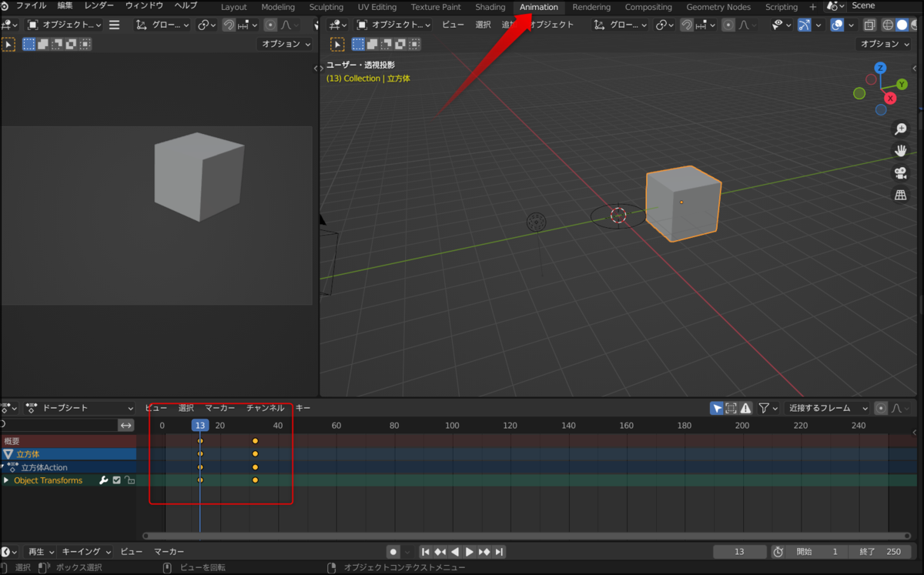Click the Pan hand gizmo in viewport
Screen dimensions: 924x575
coord(900,151)
